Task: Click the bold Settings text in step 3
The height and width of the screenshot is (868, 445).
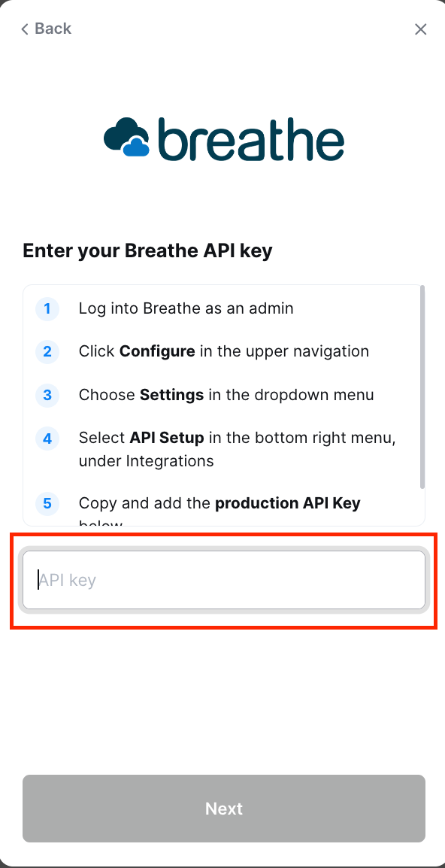Action: (171, 395)
